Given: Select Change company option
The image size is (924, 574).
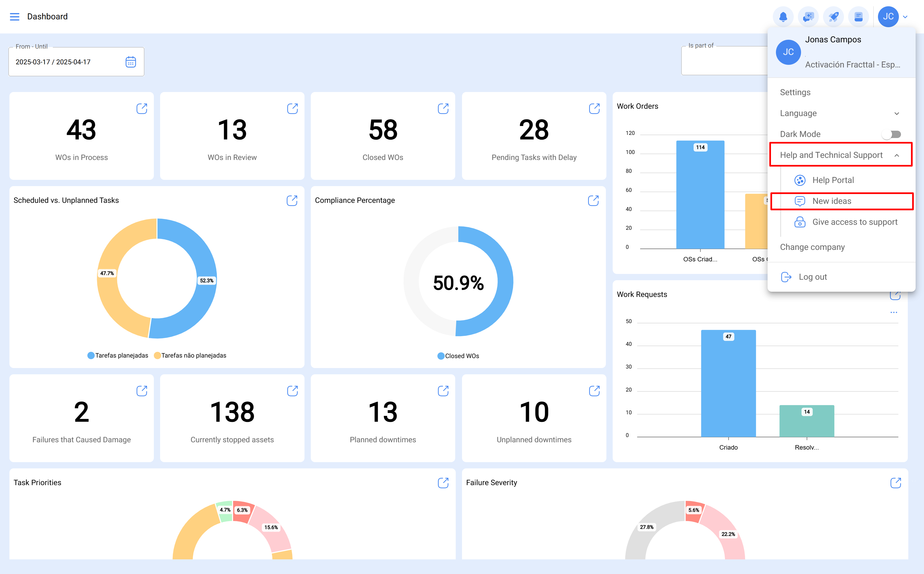Looking at the screenshot, I should point(812,247).
